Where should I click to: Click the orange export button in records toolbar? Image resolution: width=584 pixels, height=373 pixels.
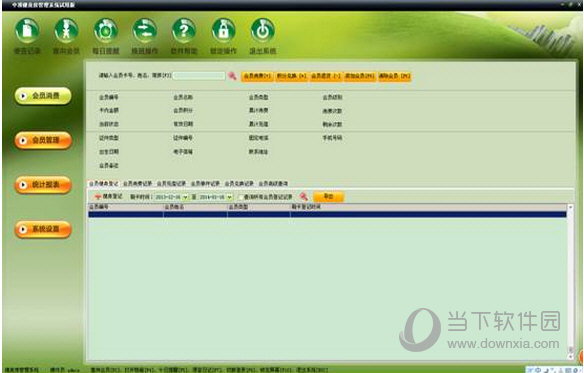tap(328, 197)
